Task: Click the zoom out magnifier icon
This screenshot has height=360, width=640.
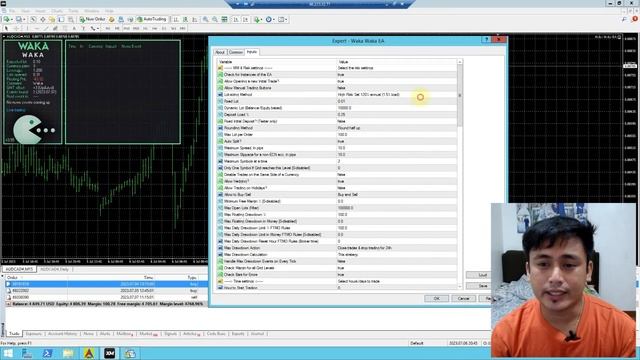Action: click(215, 19)
